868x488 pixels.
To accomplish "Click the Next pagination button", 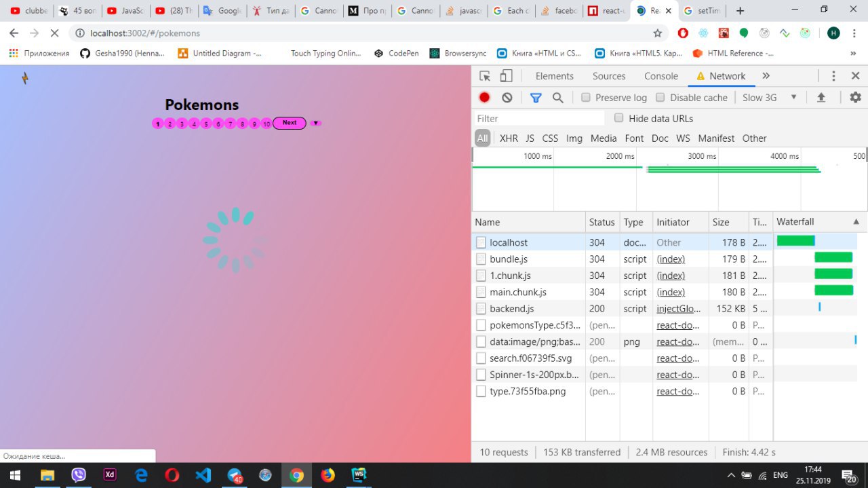I will tap(290, 123).
